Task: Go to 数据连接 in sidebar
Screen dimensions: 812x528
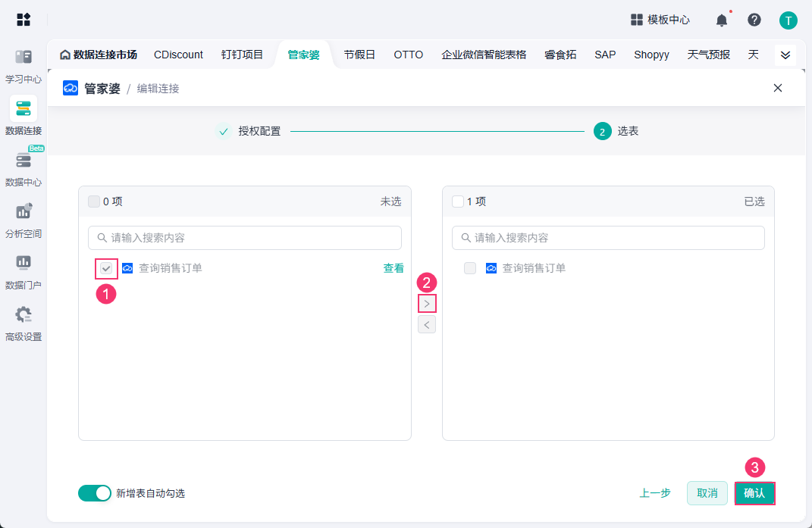Action: pos(24,116)
